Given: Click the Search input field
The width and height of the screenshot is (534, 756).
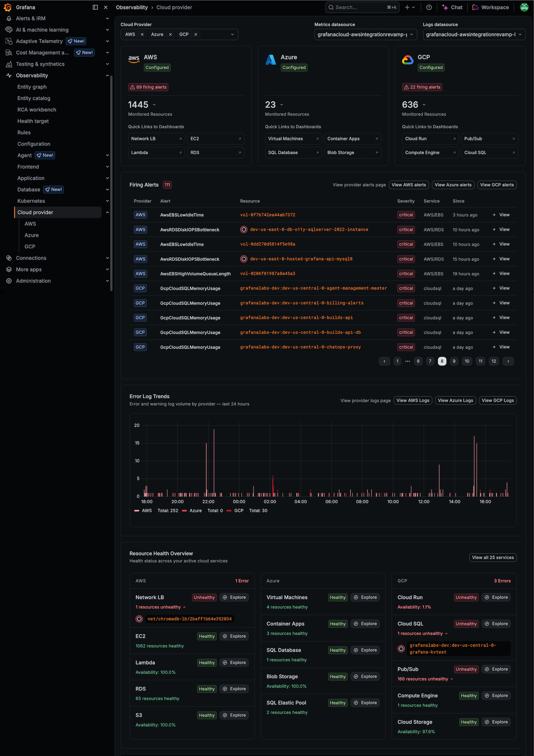Looking at the screenshot, I should pos(362,7).
